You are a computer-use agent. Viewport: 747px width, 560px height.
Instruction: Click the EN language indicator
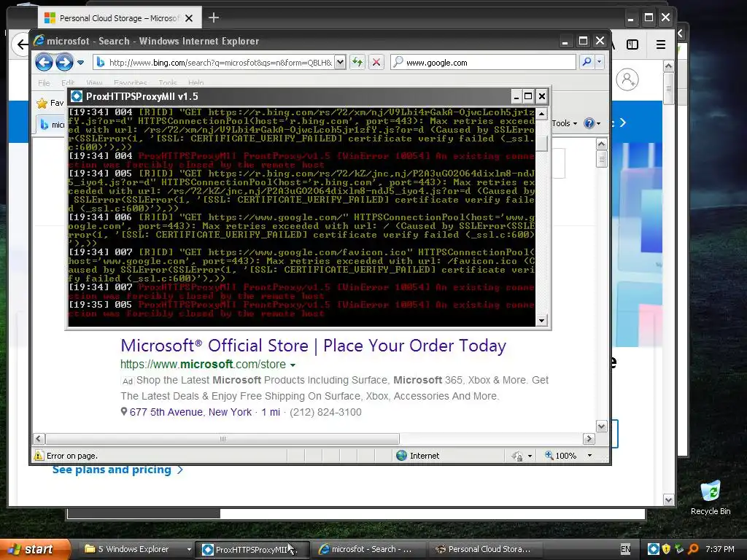(x=625, y=549)
